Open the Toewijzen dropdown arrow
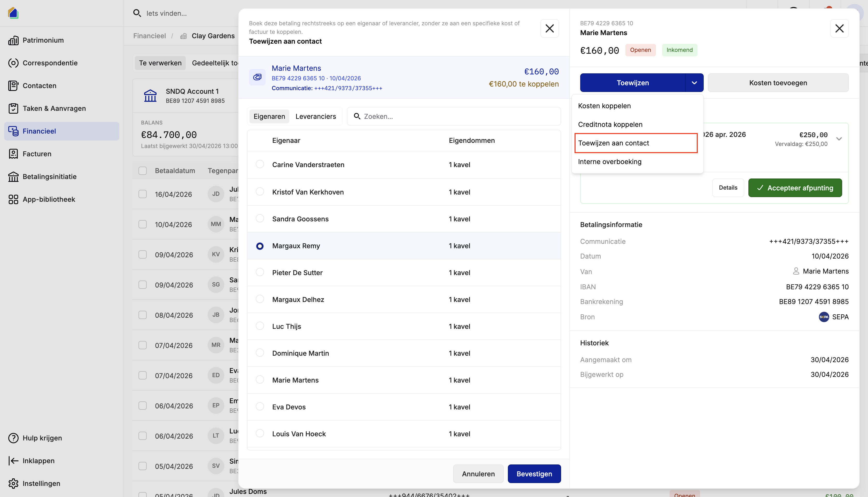Image resolution: width=868 pixels, height=497 pixels. coord(694,83)
